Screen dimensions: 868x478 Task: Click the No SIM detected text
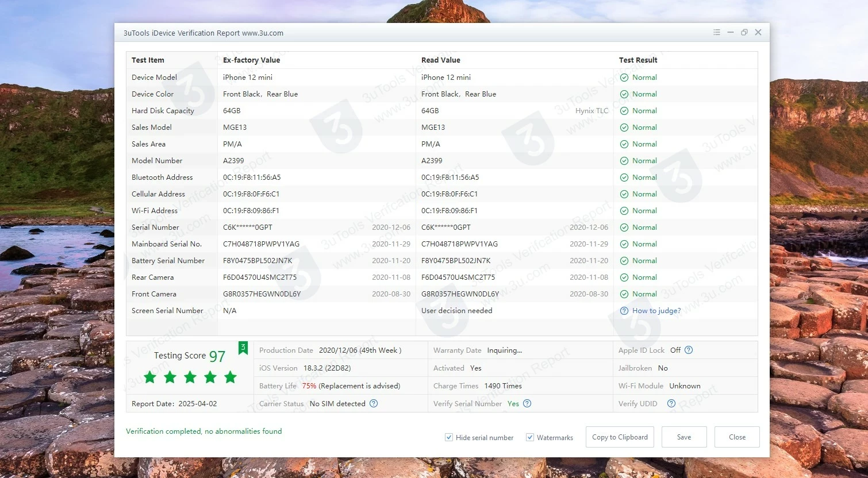pyautogui.click(x=337, y=404)
